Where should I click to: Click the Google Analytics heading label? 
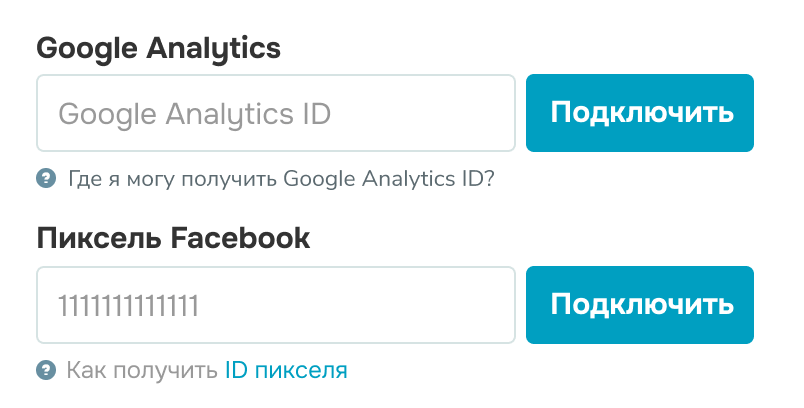[158, 49]
